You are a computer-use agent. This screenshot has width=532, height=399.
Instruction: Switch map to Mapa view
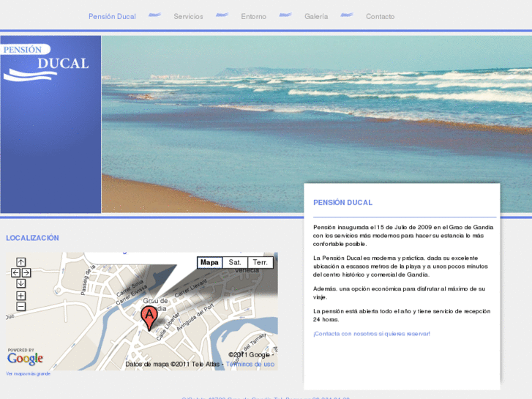click(209, 263)
